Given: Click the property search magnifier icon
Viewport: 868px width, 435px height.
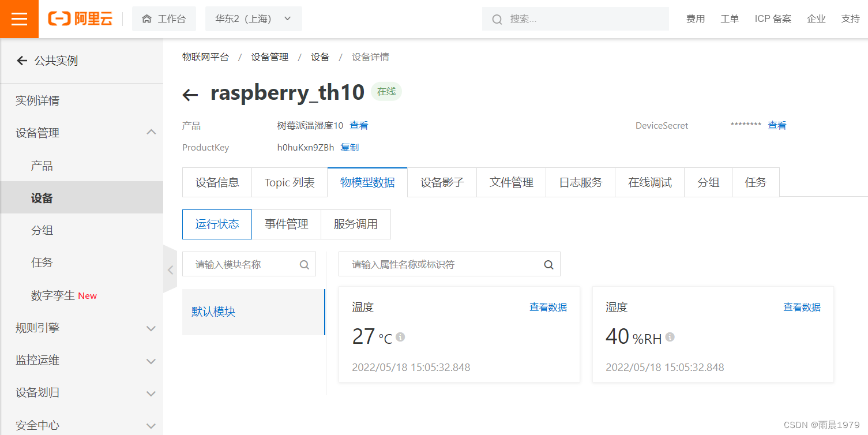Looking at the screenshot, I should pyautogui.click(x=548, y=265).
